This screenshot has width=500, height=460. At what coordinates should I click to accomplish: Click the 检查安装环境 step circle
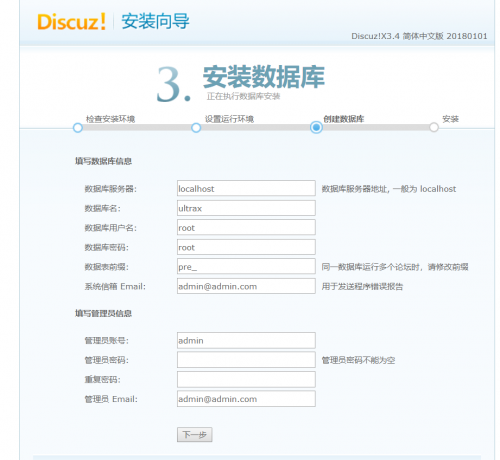coord(78,128)
